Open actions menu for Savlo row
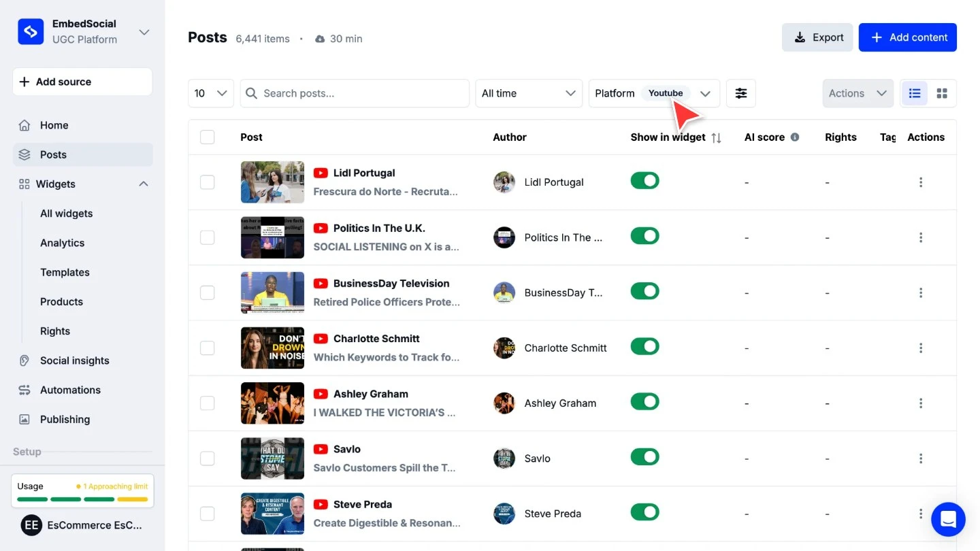980x551 pixels. click(921, 458)
